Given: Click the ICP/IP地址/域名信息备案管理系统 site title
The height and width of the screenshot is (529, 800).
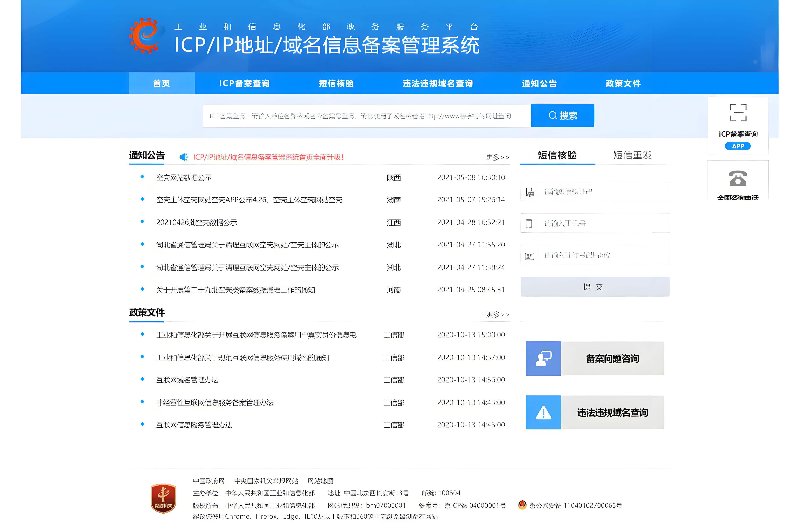Looking at the screenshot, I should click(327, 45).
